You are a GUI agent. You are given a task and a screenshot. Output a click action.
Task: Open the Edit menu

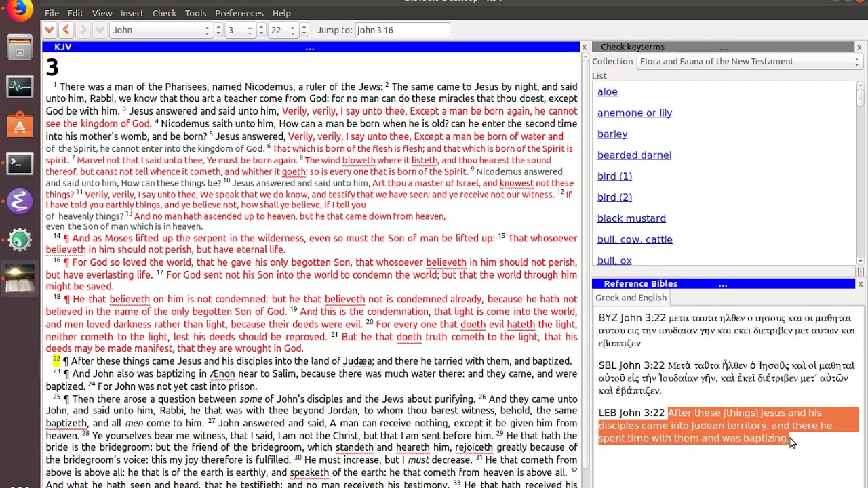pos(75,13)
